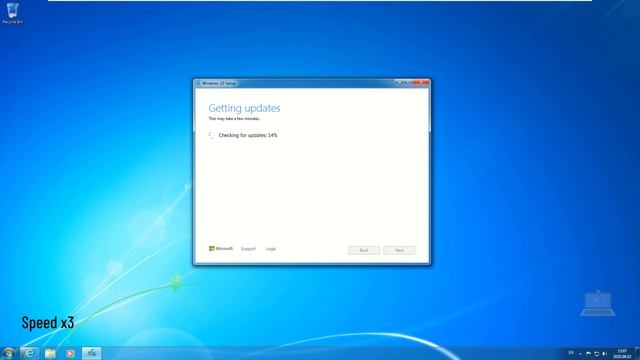Screen dimensions: 640x360
Task: Launch Internet Explorer from the taskbar
Action: (x=29, y=353)
